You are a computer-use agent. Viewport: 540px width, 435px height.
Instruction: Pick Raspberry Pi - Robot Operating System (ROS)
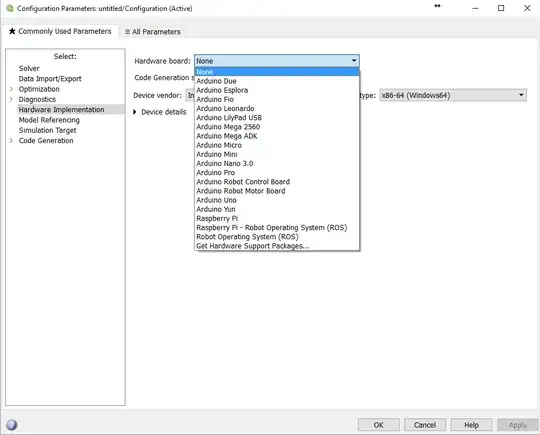277,227
